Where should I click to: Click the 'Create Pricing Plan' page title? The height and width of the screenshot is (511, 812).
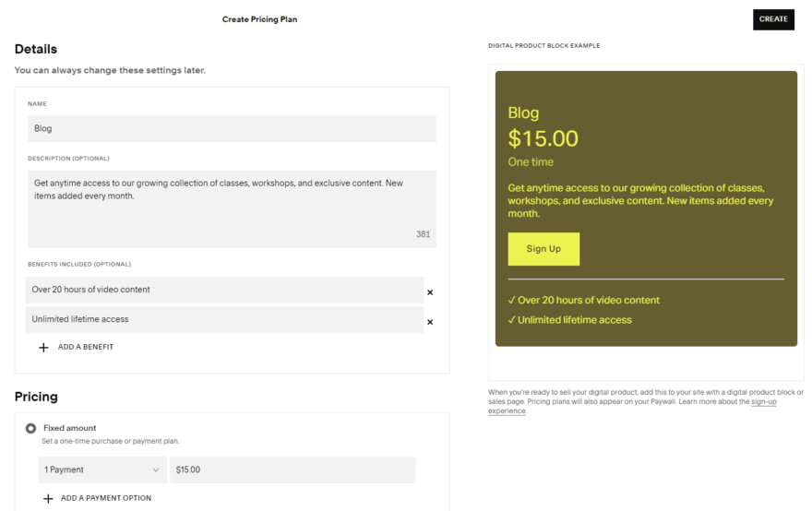pos(259,19)
